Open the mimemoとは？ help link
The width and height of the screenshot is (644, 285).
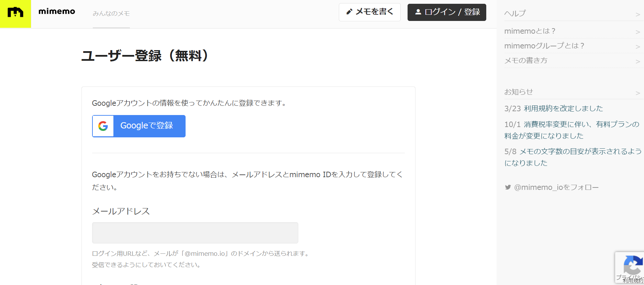coord(530,31)
